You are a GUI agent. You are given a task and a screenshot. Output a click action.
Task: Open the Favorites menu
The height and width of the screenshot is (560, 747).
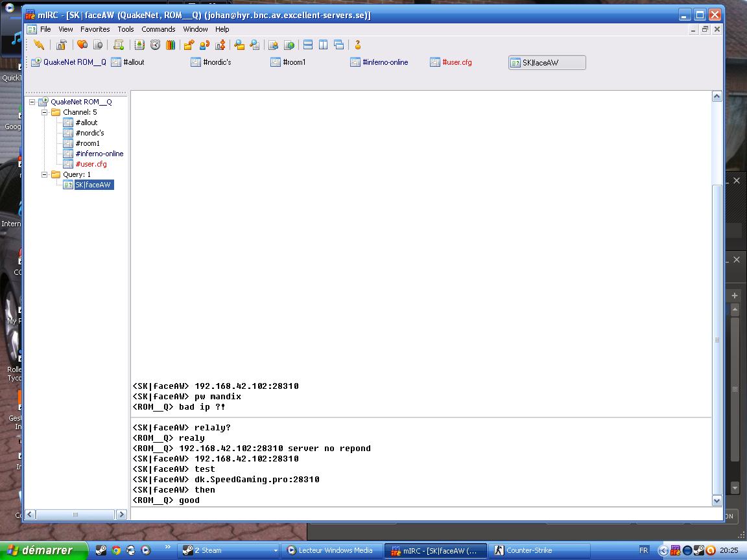95,29
